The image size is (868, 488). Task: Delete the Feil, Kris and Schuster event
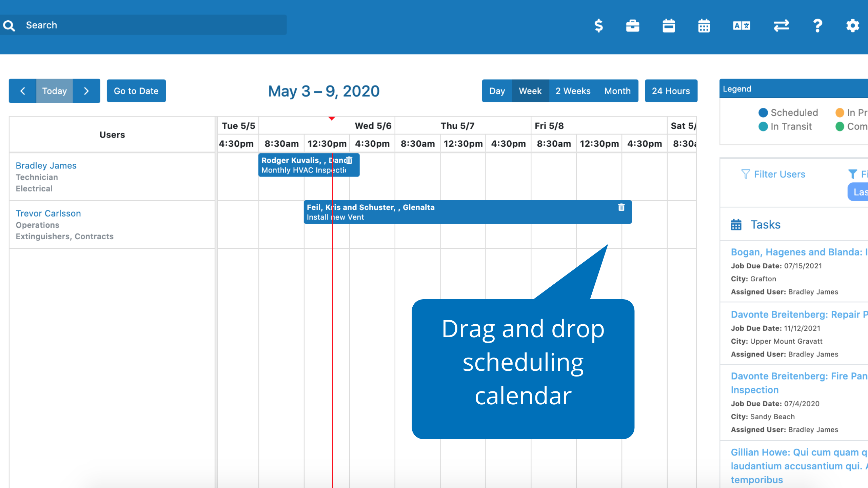[x=621, y=207]
